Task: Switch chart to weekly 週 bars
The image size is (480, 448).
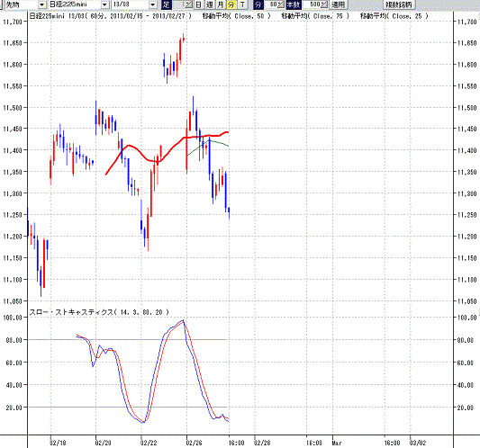Action: [210, 4]
